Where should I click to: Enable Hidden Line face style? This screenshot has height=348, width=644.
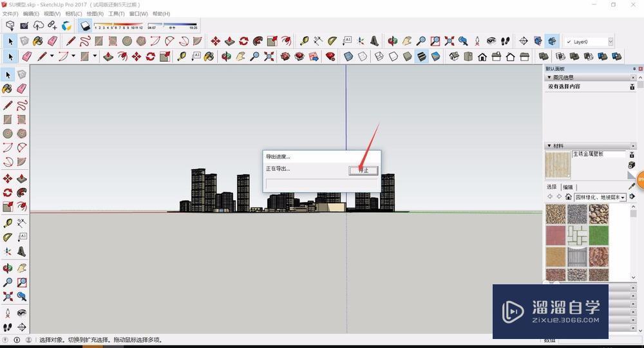click(x=393, y=56)
